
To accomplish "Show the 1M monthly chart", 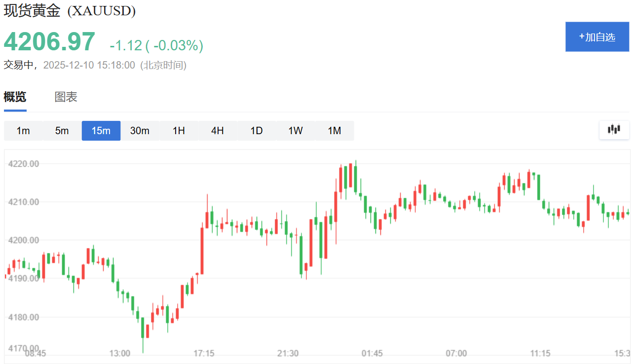I will pos(335,131).
